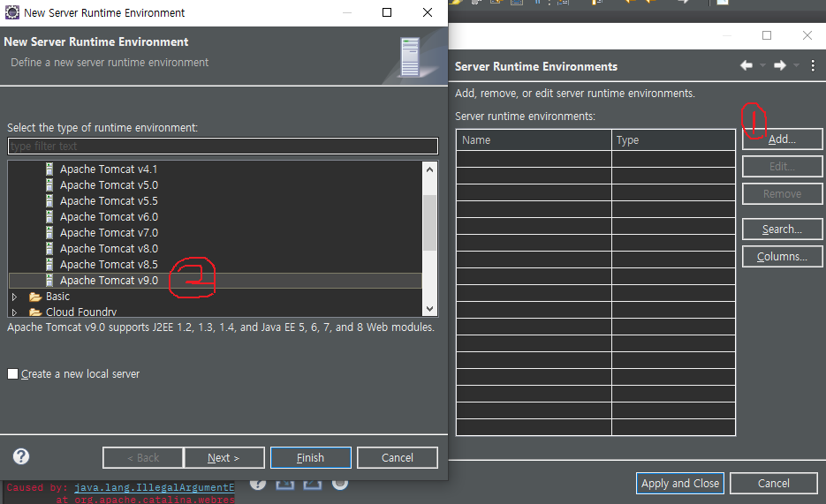Image resolution: width=826 pixels, height=504 pixels.
Task: Select Apache Tomcat v8.0 runtime
Action: tap(109, 249)
